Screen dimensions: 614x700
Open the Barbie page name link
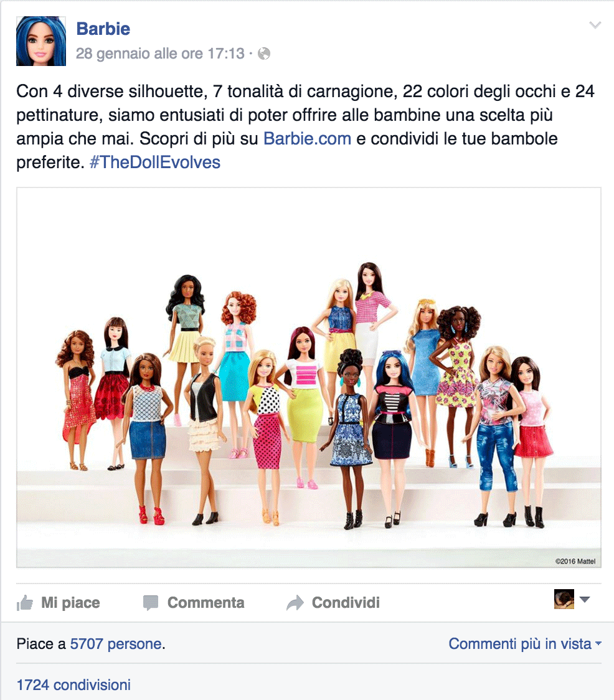[103, 29]
